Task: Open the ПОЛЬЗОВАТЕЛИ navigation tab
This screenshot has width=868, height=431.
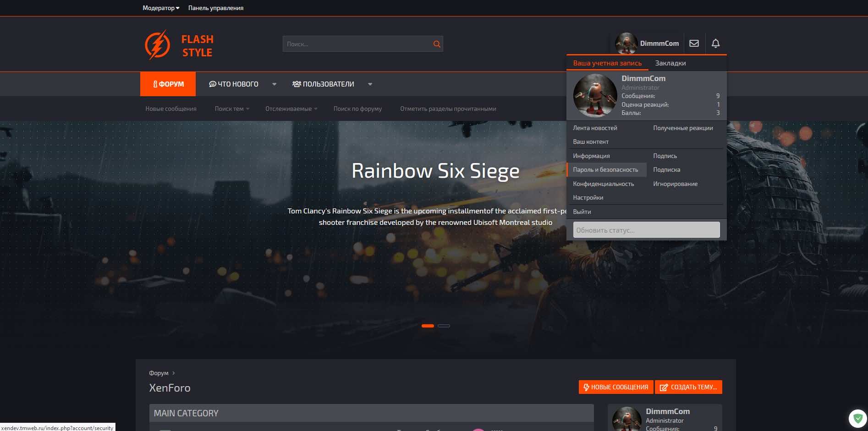Action: (x=323, y=84)
